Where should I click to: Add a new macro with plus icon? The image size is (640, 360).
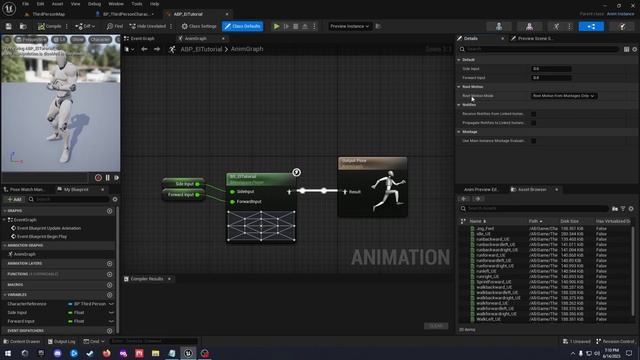pyautogui.click(x=109, y=285)
